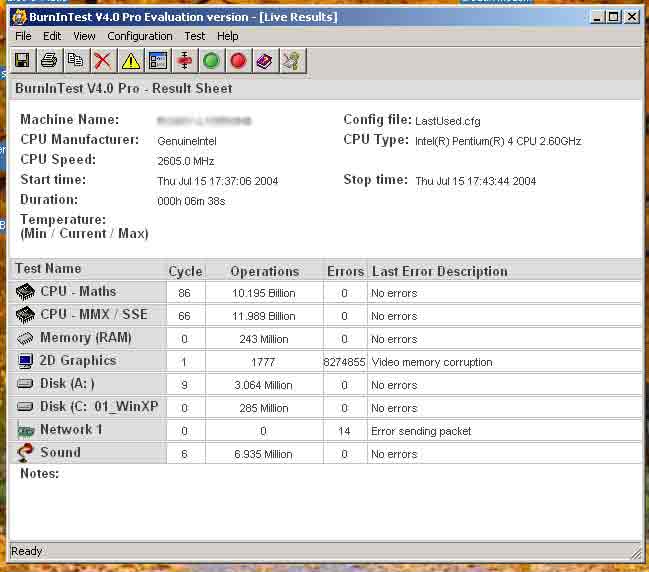Screen dimensions: 649x572
Task: Open the File menu
Action: tap(23, 36)
